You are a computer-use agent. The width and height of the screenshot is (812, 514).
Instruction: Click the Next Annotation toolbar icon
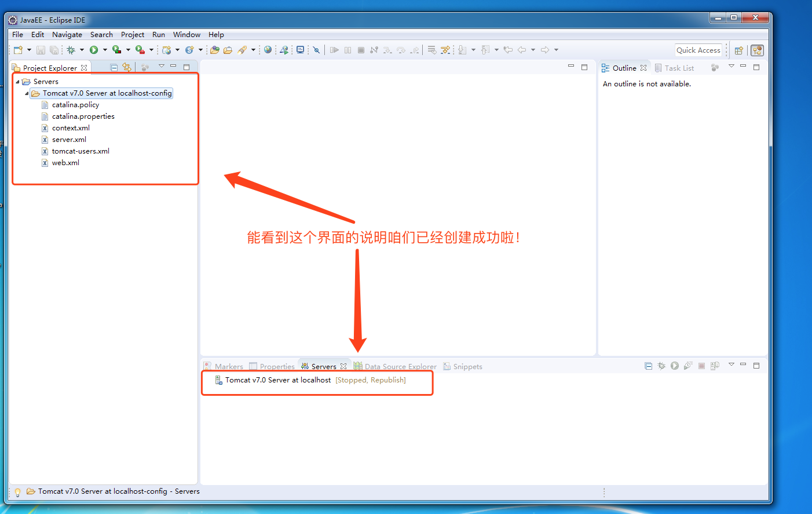point(462,50)
